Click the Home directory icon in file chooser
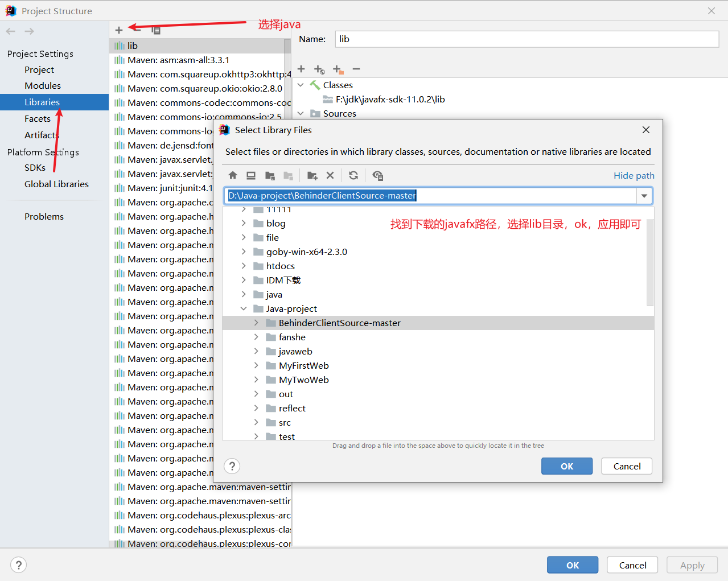 pos(233,175)
